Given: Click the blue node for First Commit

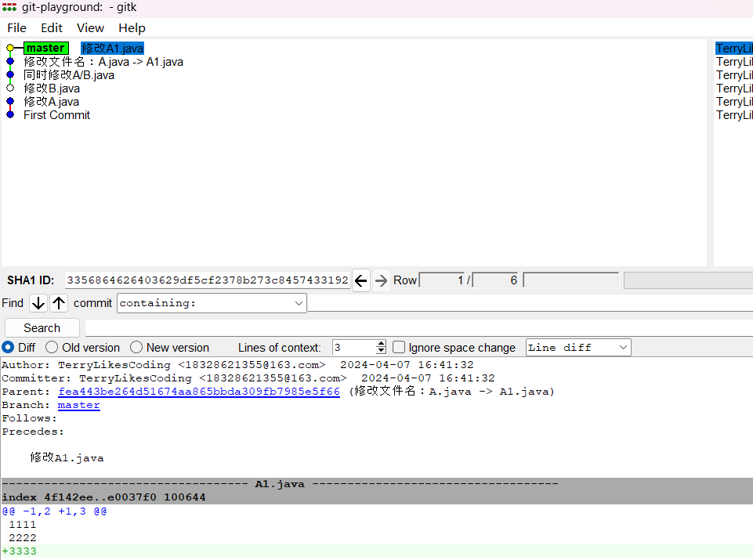Looking at the screenshot, I should (10, 115).
